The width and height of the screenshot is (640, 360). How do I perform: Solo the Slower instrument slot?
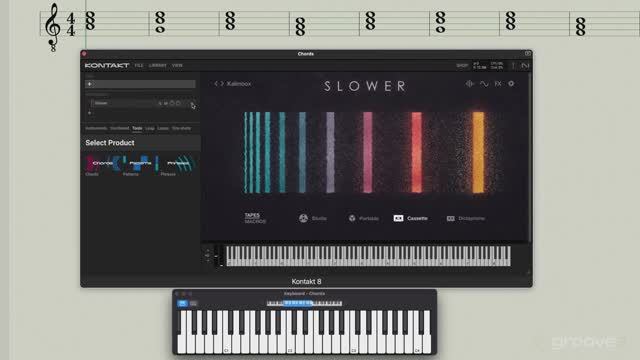(160, 103)
